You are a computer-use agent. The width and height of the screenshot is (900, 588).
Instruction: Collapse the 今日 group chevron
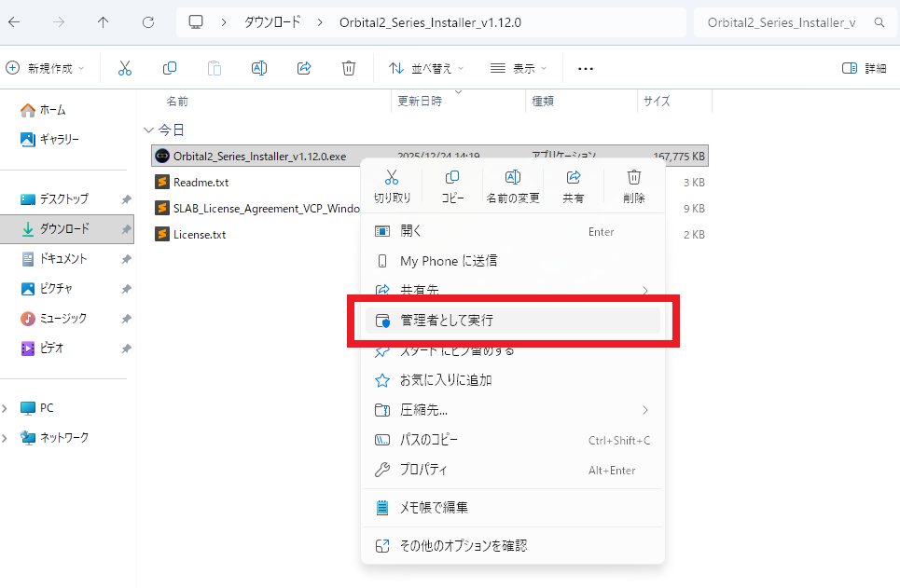148,130
